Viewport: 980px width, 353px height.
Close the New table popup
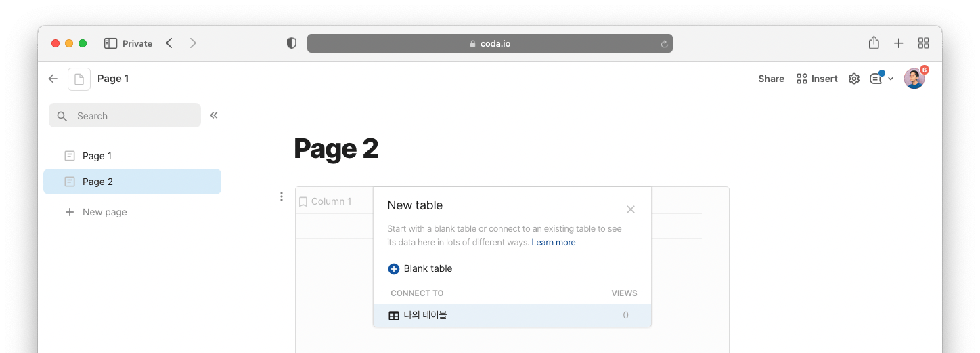[630, 209]
